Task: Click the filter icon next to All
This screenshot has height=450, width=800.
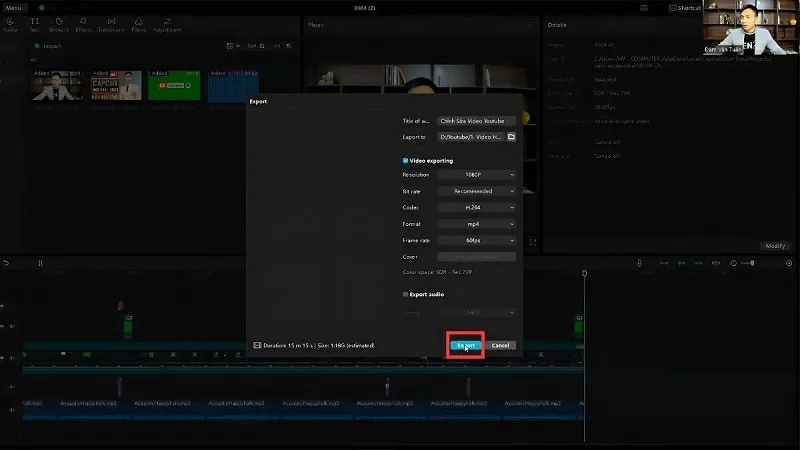Action: [289, 46]
